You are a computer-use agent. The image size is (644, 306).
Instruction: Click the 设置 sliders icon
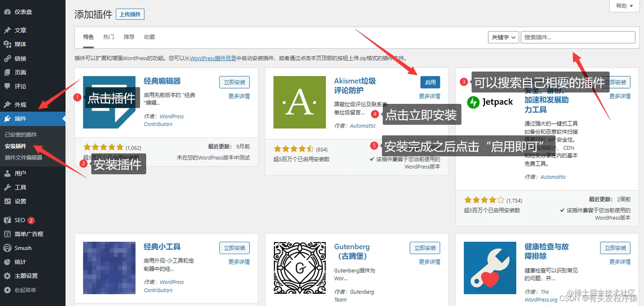[7, 201]
